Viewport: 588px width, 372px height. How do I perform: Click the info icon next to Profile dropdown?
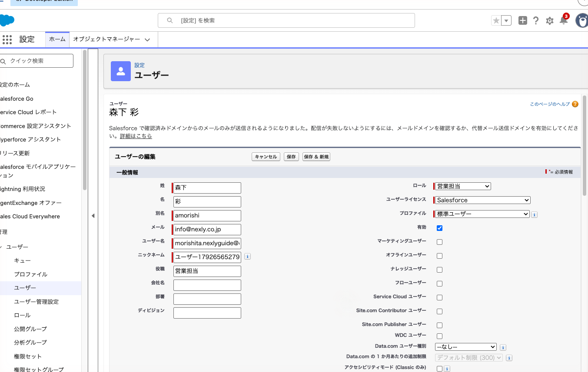(x=535, y=214)
